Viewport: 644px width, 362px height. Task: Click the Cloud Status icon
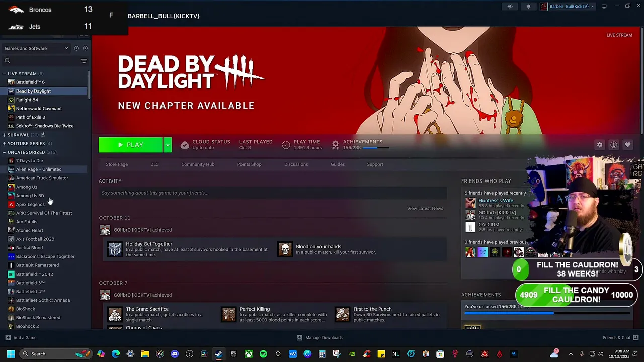pos(185,145)
